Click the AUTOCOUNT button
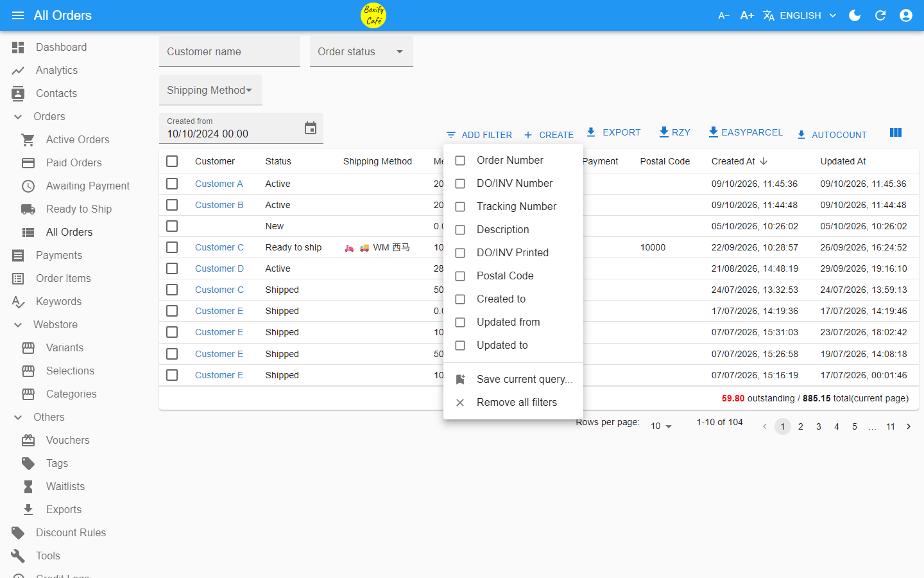The width and height of the screenshot is (924, 578). pos(832,135)
